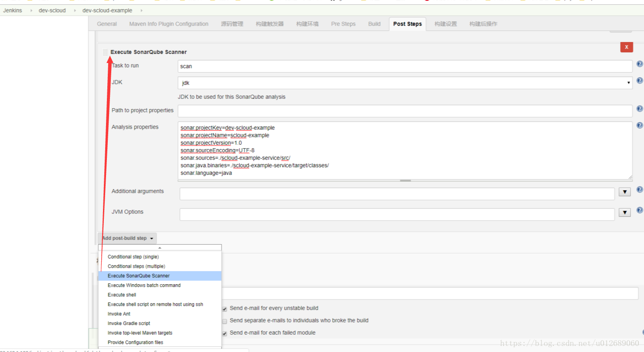The height and width of the screenshot is (352, 644).
Task: Expand the JVM Options field
Action: coord(624,213)
